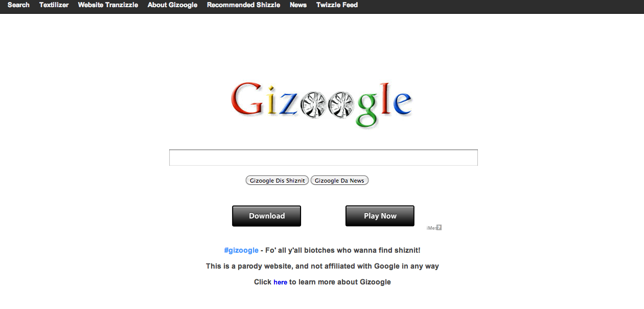Click the Gizoogle Dis Shiznit button

pos(277,181)
